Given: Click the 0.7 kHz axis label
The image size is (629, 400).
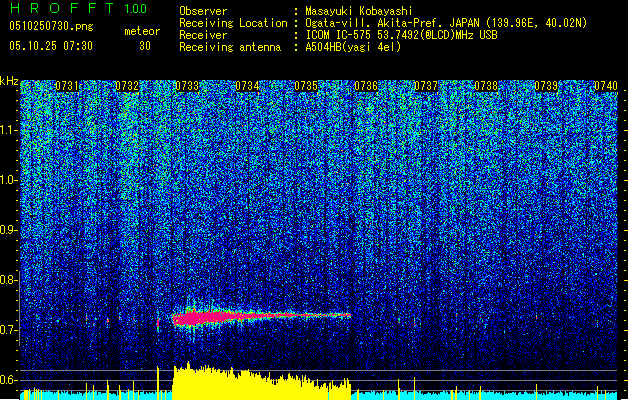Looking at the screenshot, I should click(x=8, y=330).
